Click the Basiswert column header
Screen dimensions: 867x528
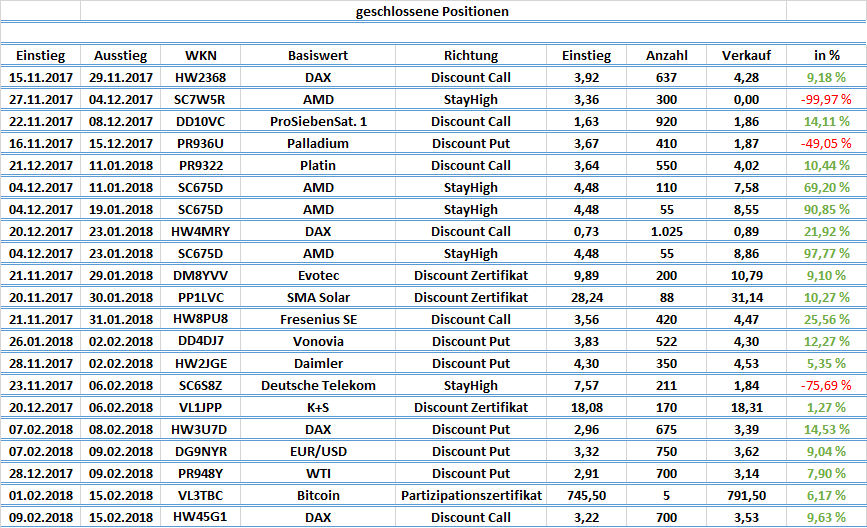point(318,55)
